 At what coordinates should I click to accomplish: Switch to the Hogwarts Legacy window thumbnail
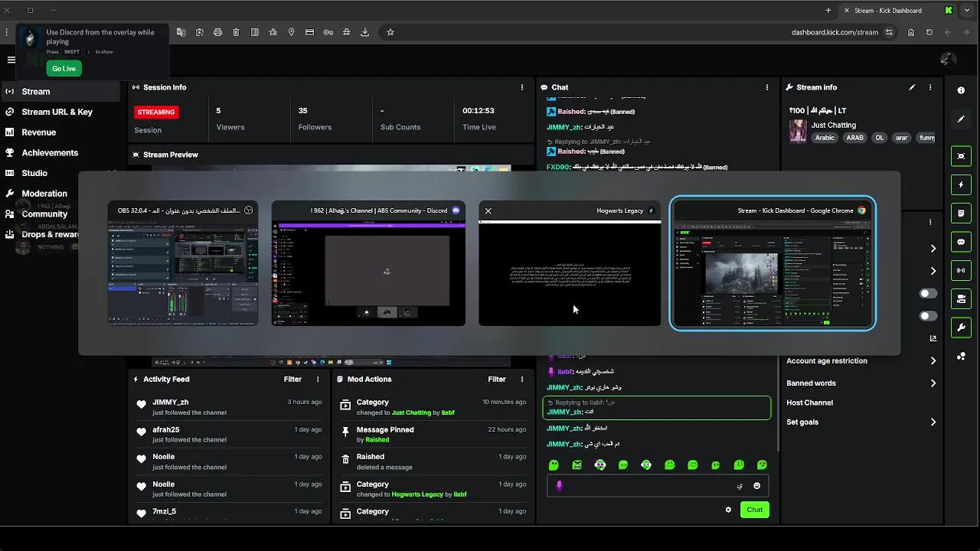click(x=570, y=263)
